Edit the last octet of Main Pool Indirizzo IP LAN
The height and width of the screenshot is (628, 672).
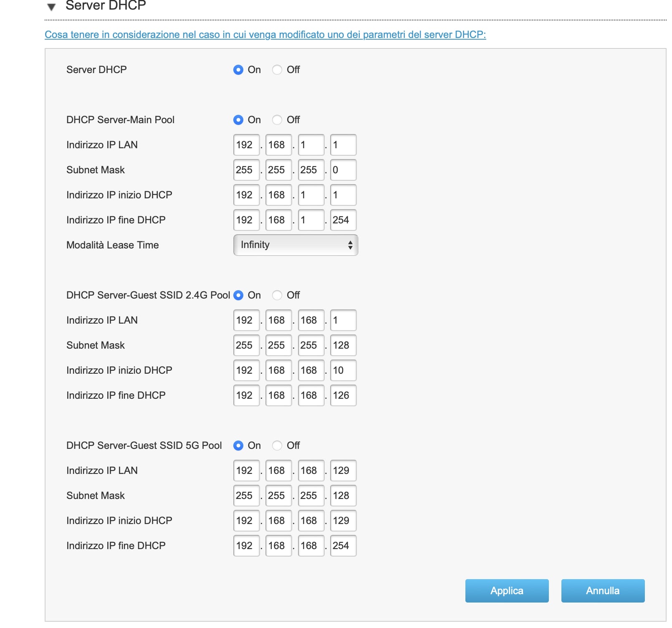[343, 145]
